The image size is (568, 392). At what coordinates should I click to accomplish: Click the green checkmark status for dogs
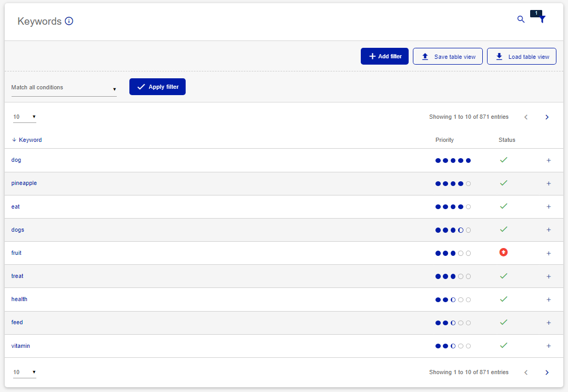tap(503, 229)
